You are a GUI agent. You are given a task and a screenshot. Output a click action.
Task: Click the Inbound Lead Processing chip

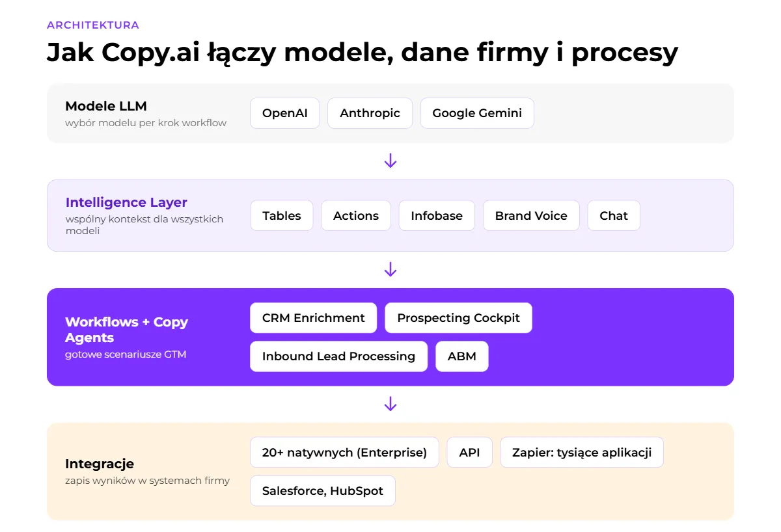point(338,356)
